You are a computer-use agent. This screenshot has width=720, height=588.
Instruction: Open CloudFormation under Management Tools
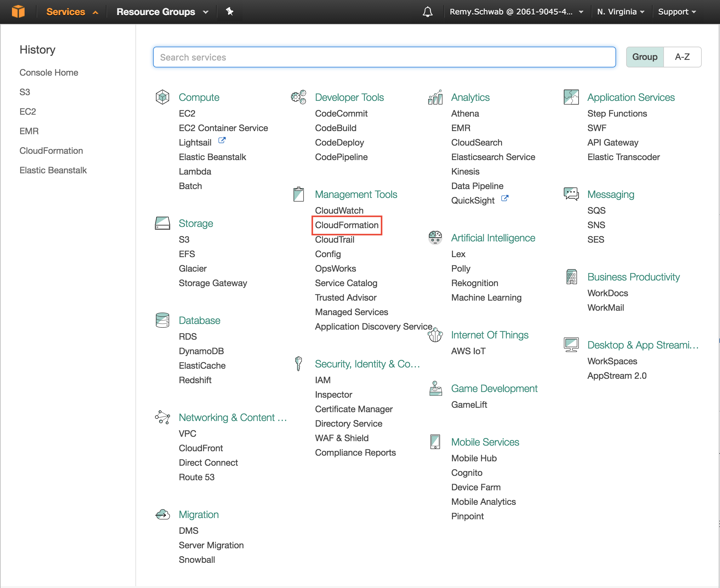[x=347, y=225]
